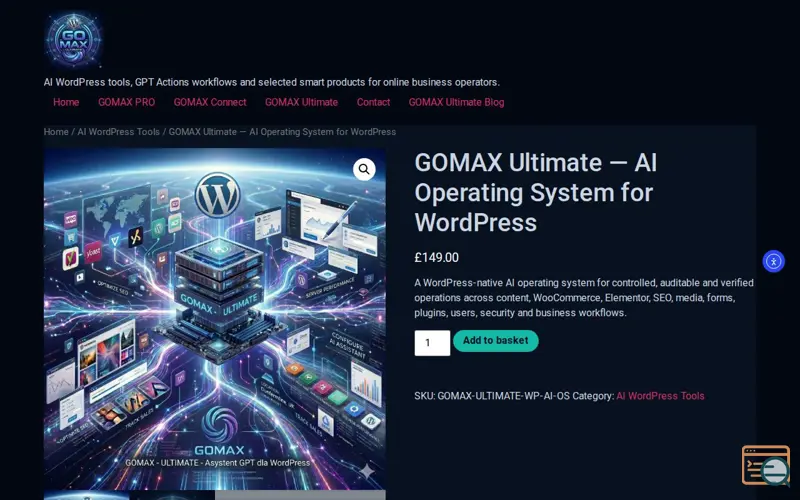Screen dimensions: 800x500
Task: Open the floating search console icon
Action: click(x=766, y=465)
